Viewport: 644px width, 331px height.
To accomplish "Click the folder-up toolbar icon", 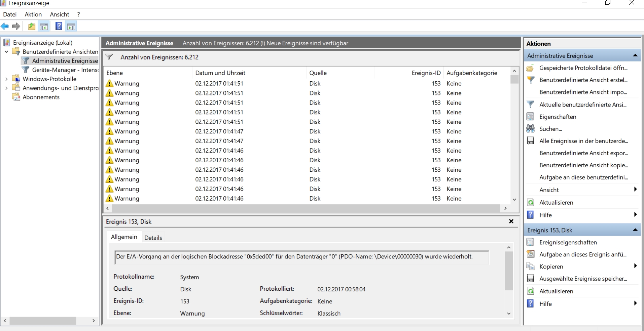I will pos(32,26).
